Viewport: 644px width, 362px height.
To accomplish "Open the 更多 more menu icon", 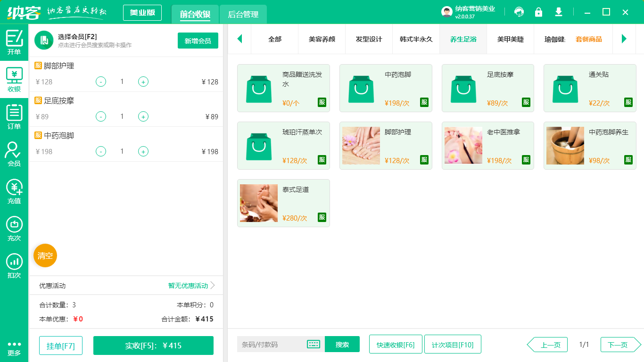I will click(x=14, y=348).
